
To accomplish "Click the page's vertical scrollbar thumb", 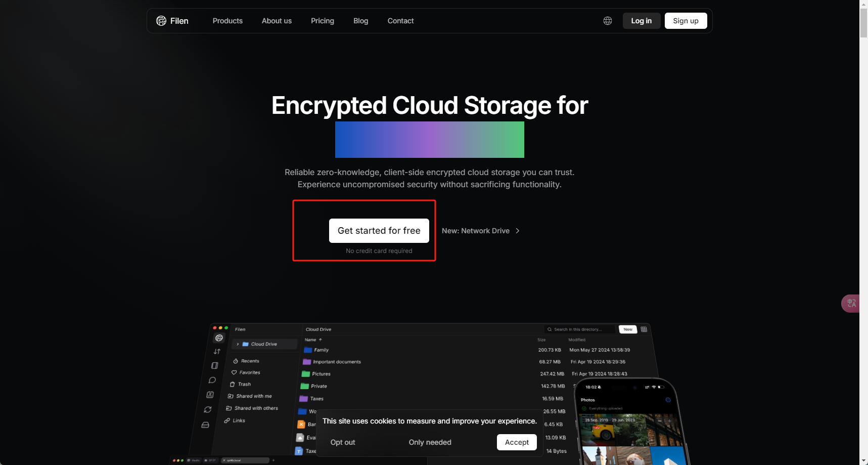I will point(863,23).
